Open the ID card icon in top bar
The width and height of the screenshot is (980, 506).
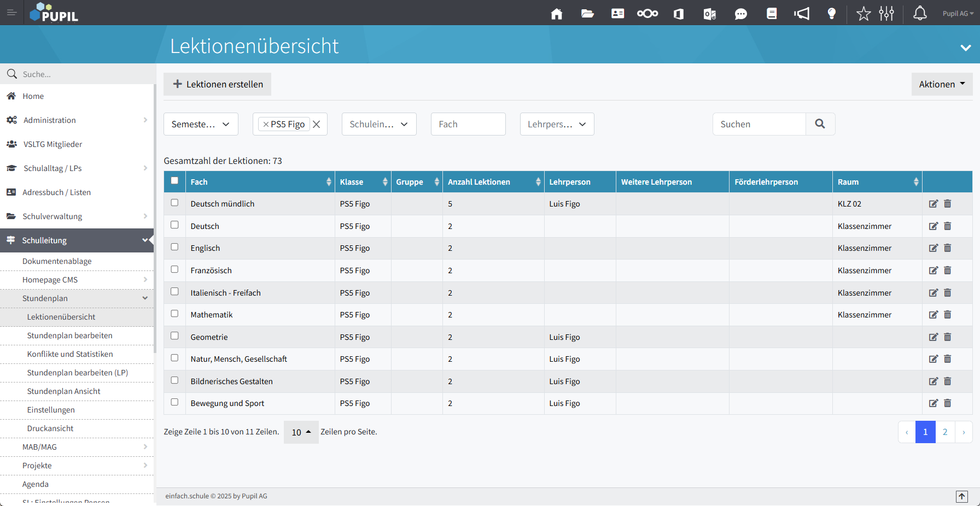(x=618, y=14)
